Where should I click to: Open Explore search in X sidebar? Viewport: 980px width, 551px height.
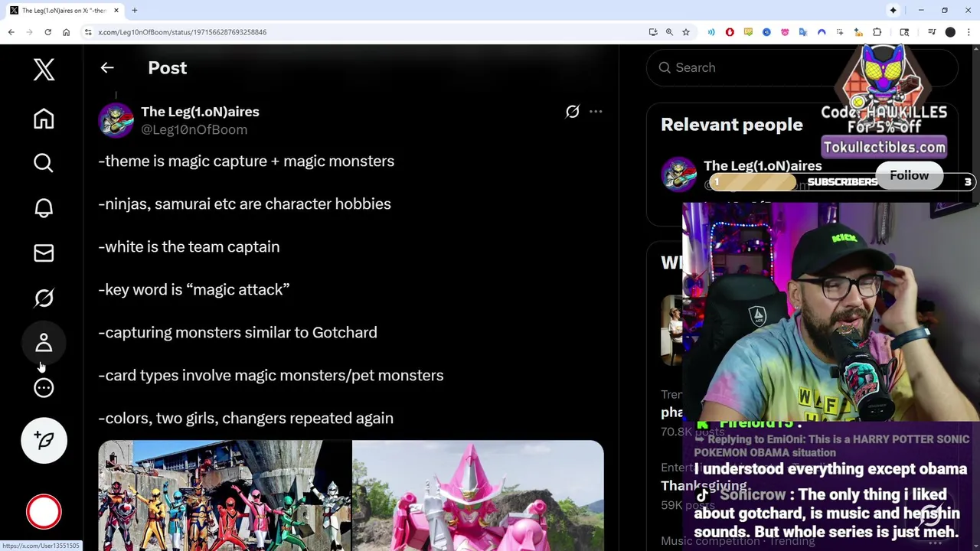44,163
